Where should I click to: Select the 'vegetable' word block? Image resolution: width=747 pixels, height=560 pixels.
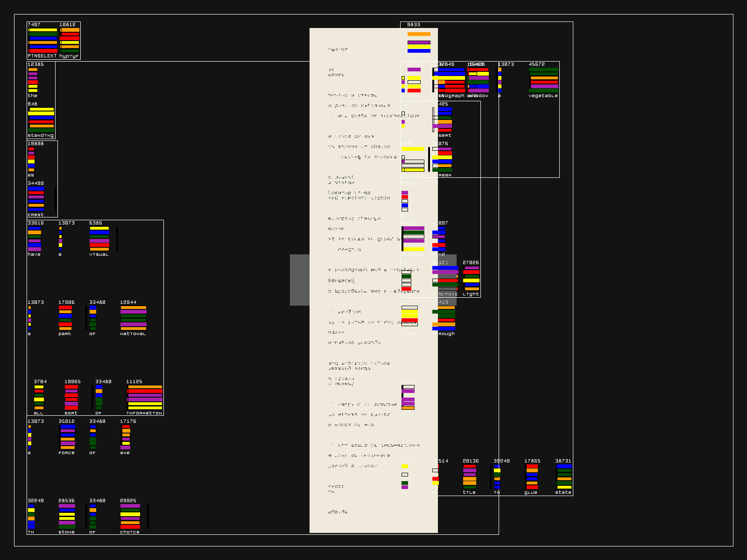543,80
